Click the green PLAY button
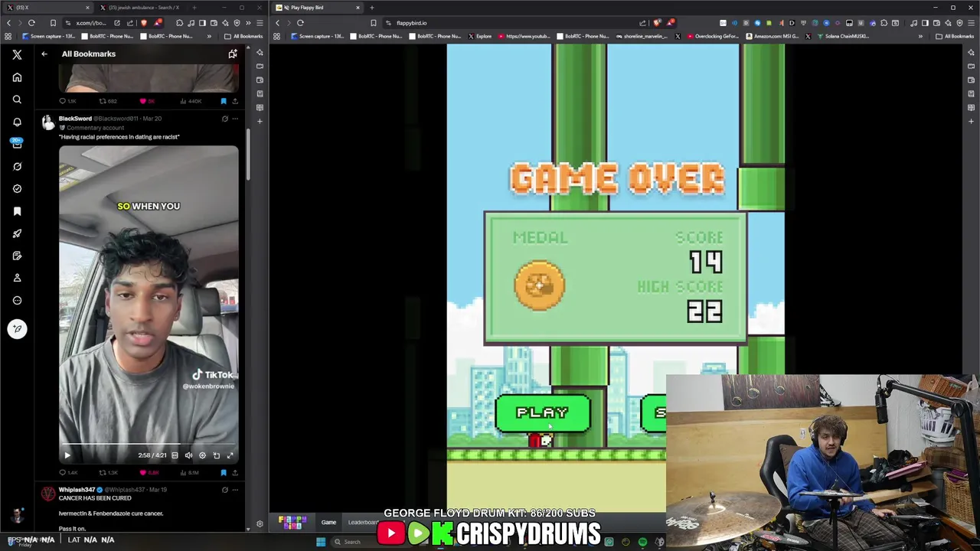980x551 pixels. coord(543,413)
